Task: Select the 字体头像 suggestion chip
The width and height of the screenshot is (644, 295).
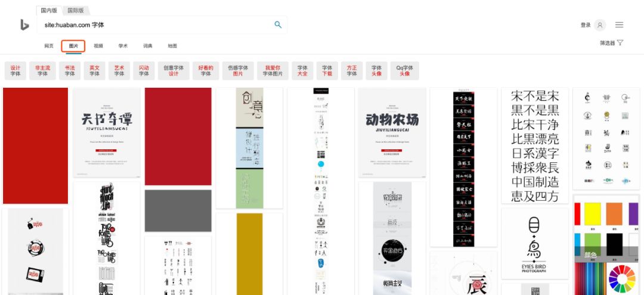Action: point(377,71)
